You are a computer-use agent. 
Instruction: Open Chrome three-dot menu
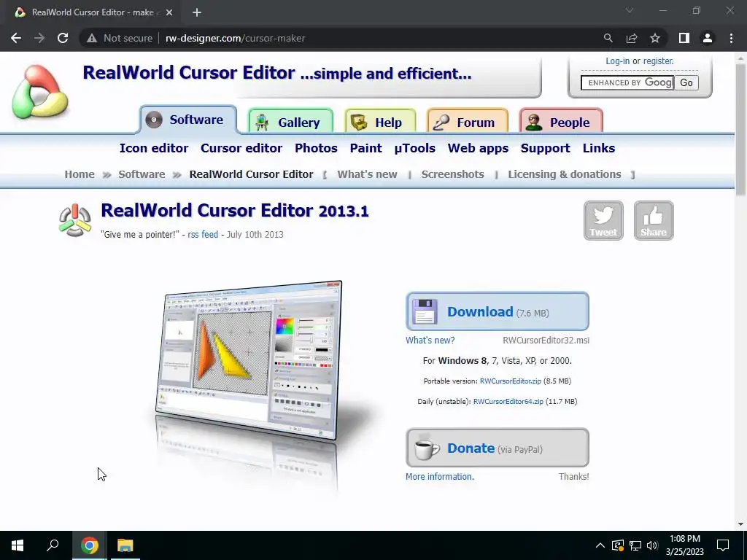[731, 38]
